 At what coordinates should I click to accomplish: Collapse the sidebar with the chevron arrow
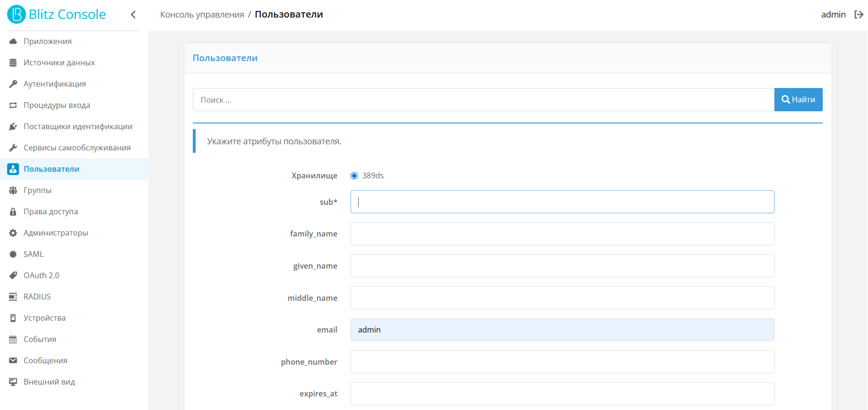[x=133, y=15]
